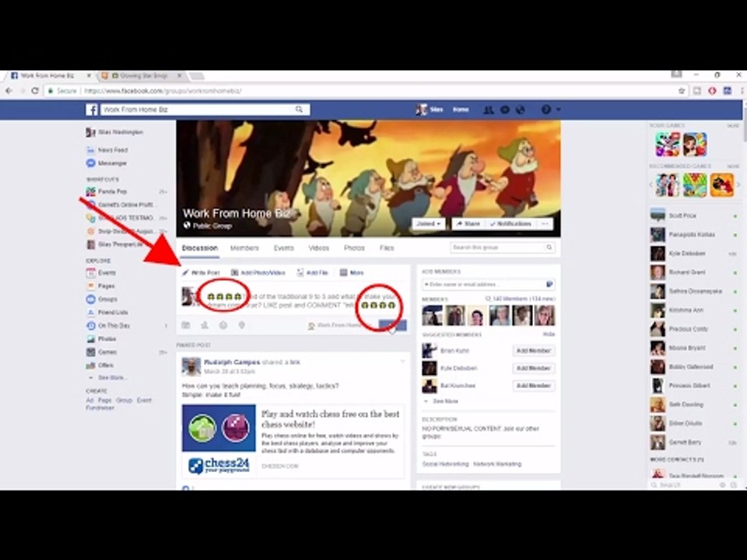Bookmark the page with the star icon
The height and width of the screenshot is (560, 747).
[x=682, y=90]
